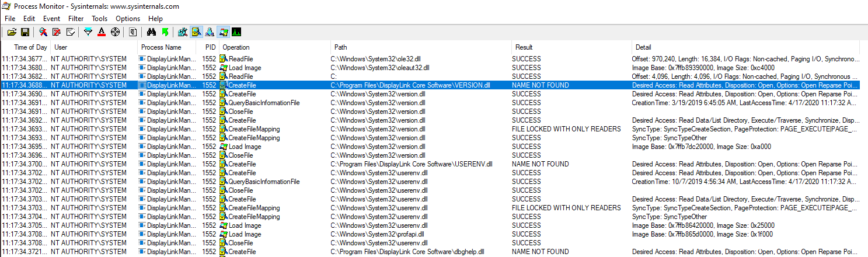Click FILE LOCKED WITH ONLY READERS in version.dll row
This screenshot has width=868, height=257.
click(x=566, y=129)
